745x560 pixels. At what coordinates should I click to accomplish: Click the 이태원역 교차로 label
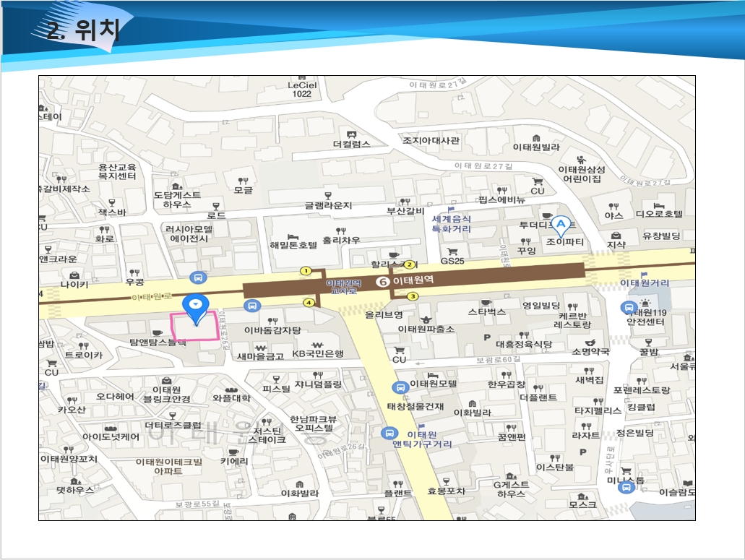pyautogui.click(x=343, y=286)
